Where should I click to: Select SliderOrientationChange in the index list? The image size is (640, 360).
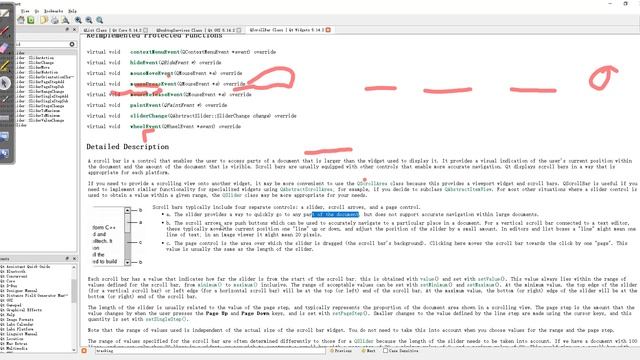click(45, 77)
